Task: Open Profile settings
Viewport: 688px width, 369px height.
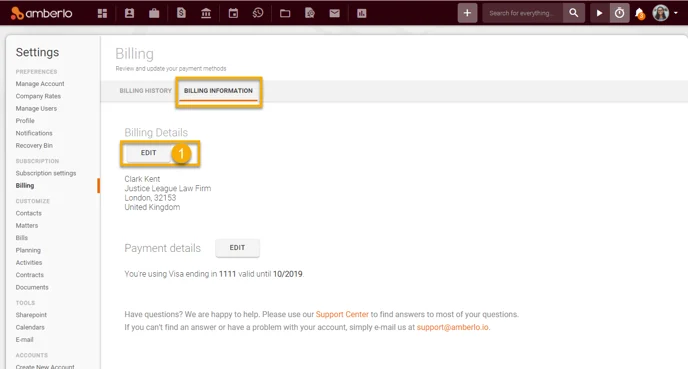Action: tap(25, 121)
